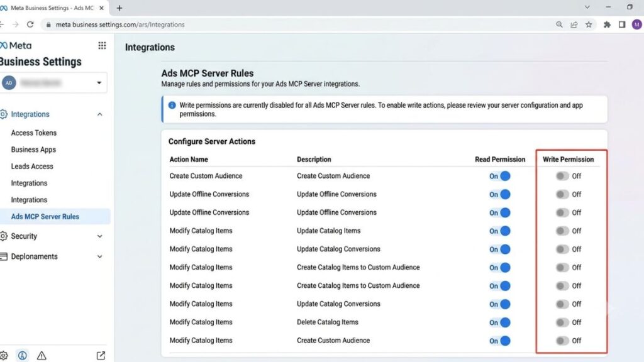Click the Integrations gear icon in sidebar

[x=4, y=114]
